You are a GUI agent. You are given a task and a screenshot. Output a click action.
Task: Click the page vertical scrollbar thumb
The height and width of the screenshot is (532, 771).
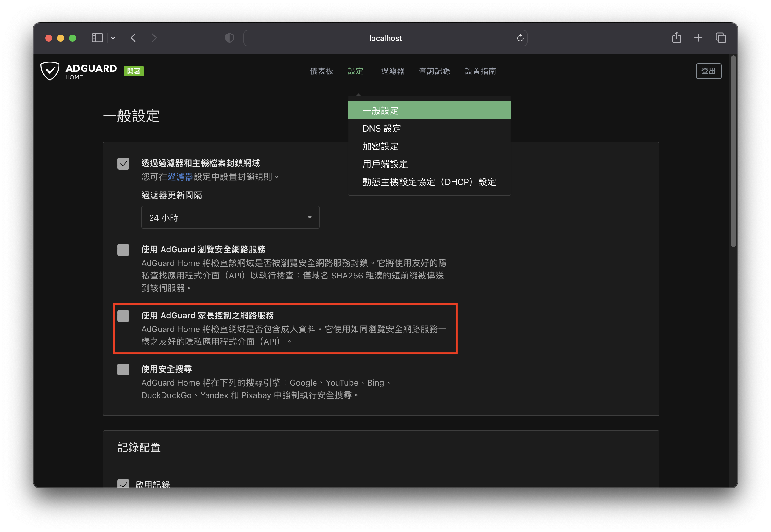pos(733,152)
